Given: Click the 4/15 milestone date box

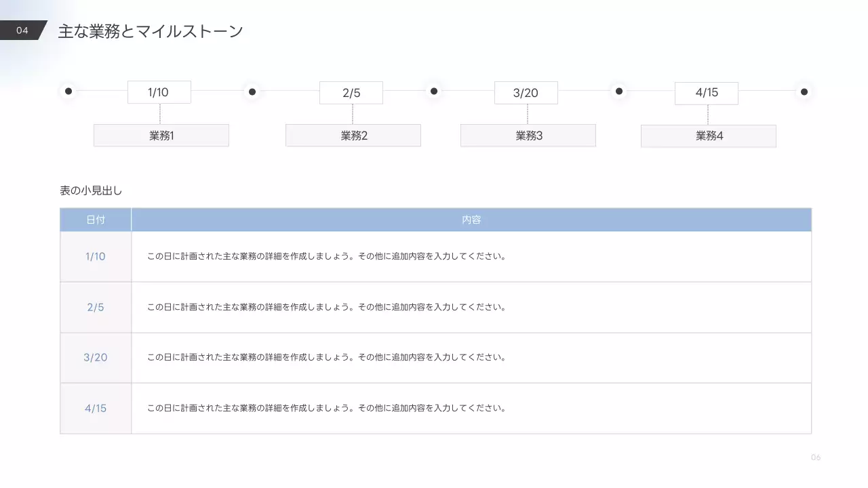Looking at the screenshot, I should point(706,92).
